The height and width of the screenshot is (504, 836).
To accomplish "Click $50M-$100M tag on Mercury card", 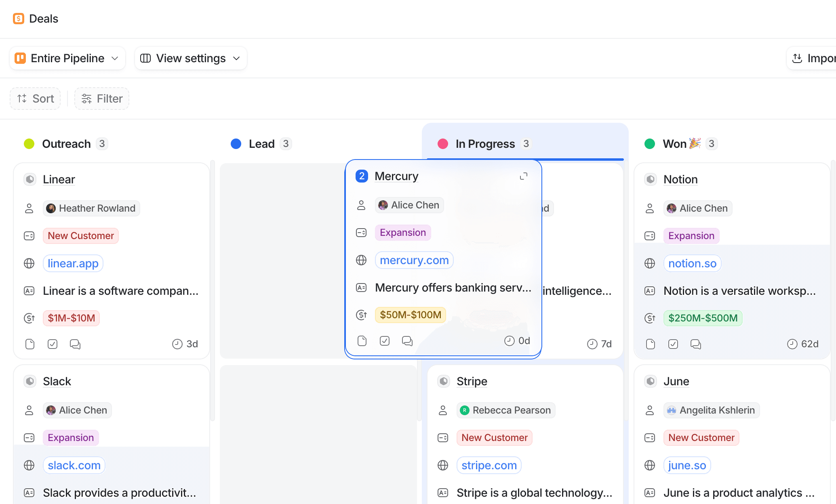I will (411, 315).
